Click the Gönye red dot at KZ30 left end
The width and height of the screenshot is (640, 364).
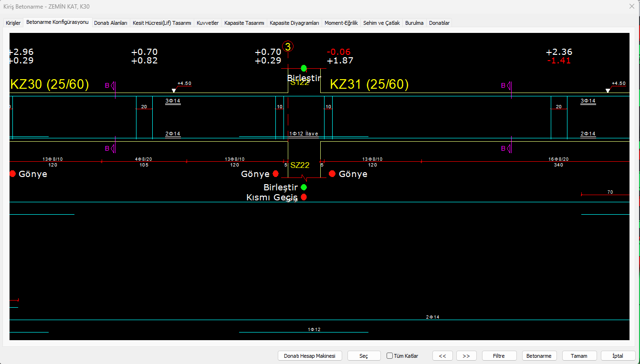click(12, 174)
